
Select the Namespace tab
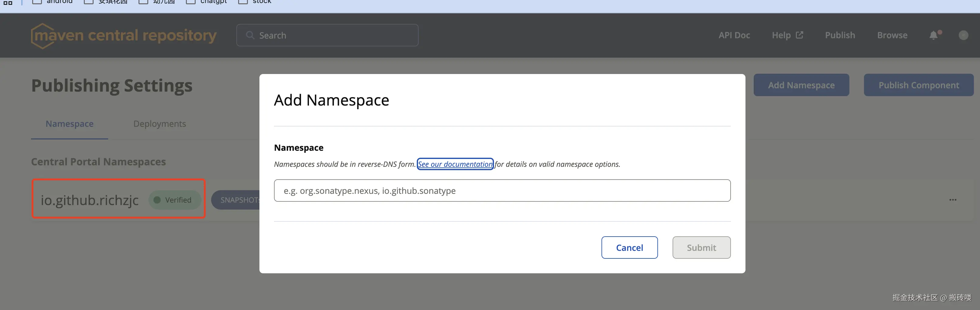pos(69,124)
